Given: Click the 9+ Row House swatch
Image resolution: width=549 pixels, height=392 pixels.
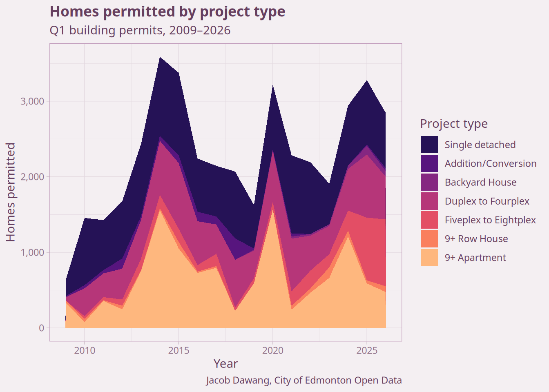Looking at the screenshot, I should tap(429, 238).
